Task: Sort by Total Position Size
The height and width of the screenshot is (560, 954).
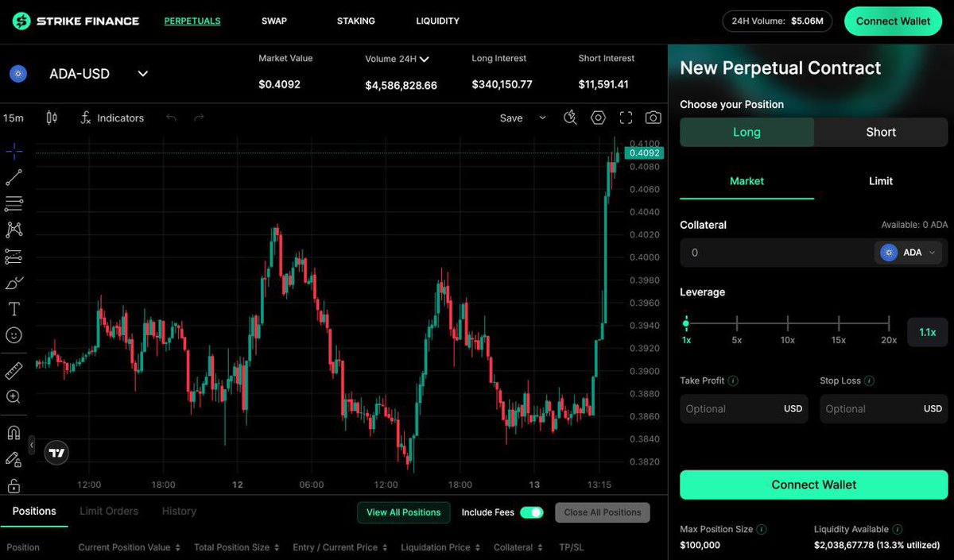Action: pyautogui.click(x=237, y=547)
